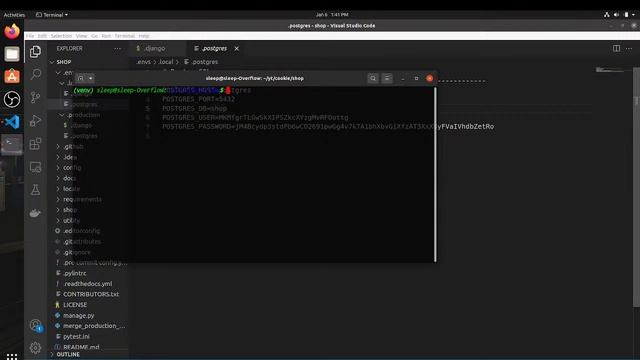Open .pylintrc file
This screenshot has width=640, height=360.
click(x=89, y=273)
